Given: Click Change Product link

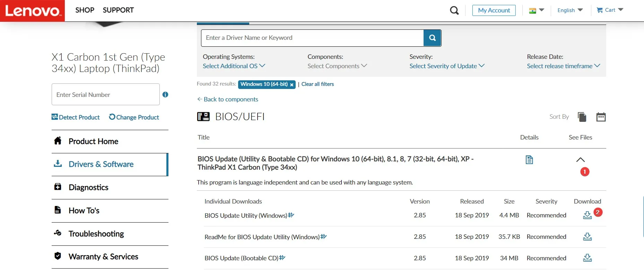Looking at the screenshot, I should 134,117.
